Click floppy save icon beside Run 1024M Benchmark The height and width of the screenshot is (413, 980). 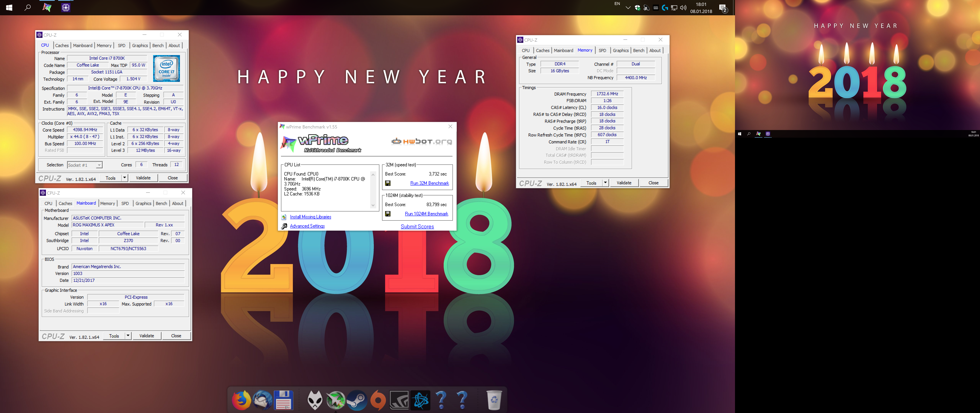point(388,214)
